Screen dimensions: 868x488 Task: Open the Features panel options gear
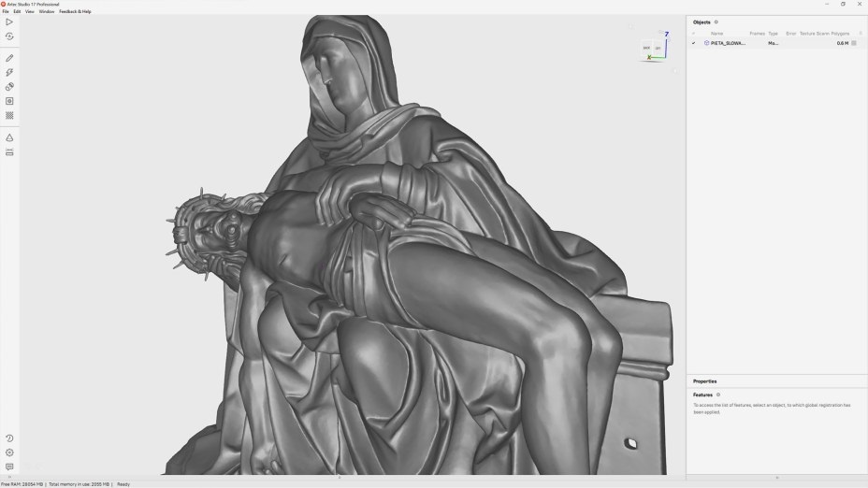(717, 395)
